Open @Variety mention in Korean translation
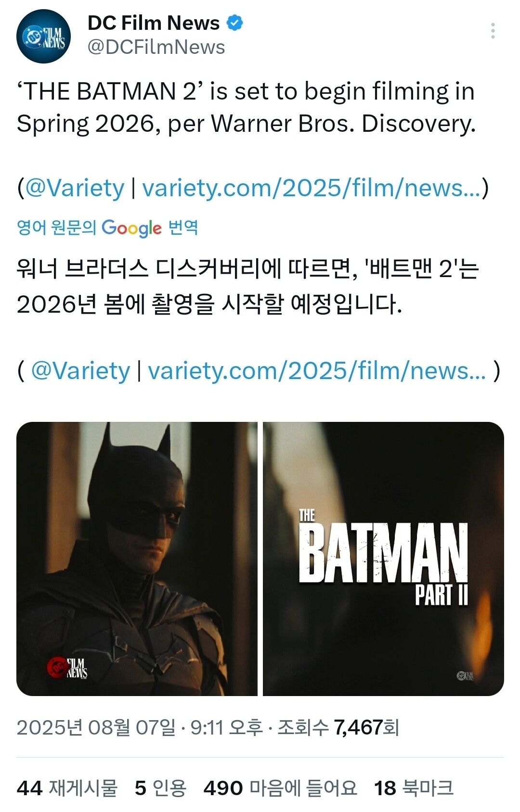 (80, 370)
